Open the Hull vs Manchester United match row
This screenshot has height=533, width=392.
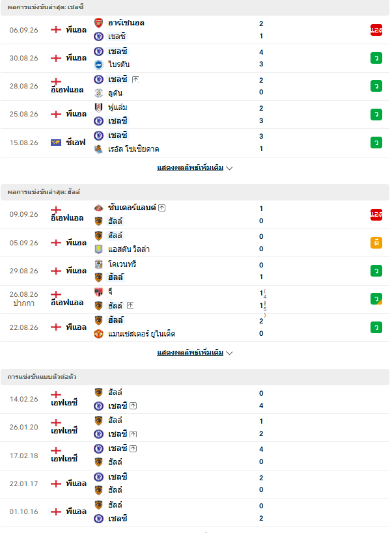195,327
